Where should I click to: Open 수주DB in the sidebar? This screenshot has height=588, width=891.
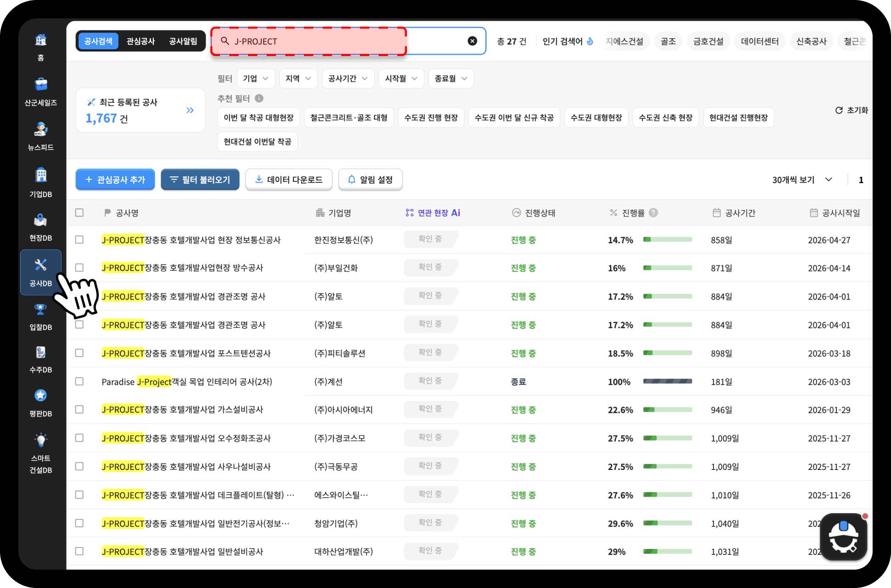(41, 360)
